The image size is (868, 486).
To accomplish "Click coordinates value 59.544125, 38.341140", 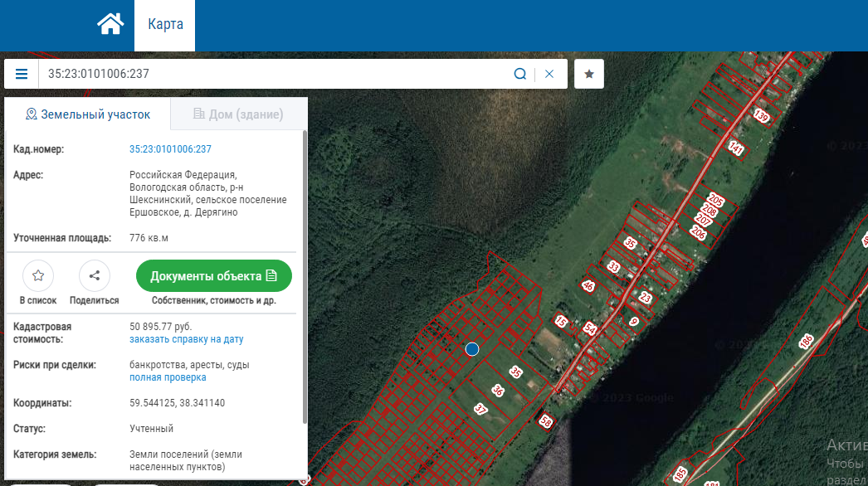I will coord(177,402).
